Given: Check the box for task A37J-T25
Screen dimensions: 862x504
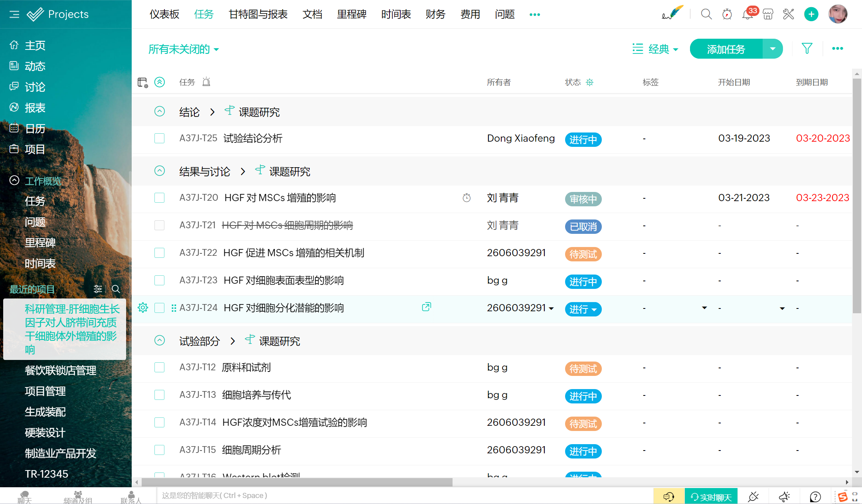Looking at the screenshot, I should [159, 138].
